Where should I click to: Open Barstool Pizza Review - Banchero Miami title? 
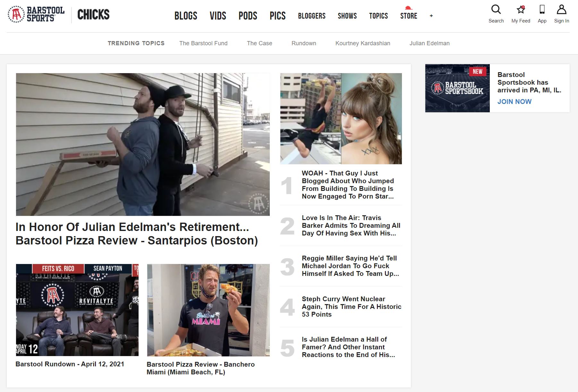click(201, 368)
